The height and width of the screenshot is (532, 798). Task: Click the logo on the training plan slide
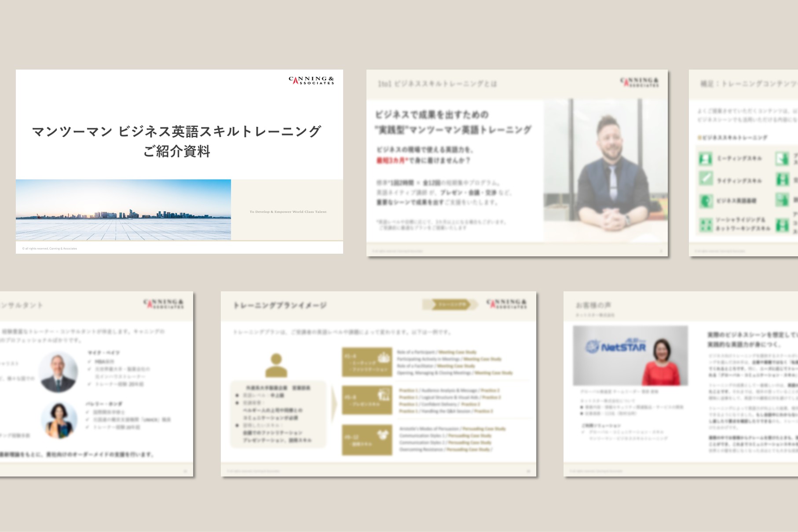pos(507,304)
